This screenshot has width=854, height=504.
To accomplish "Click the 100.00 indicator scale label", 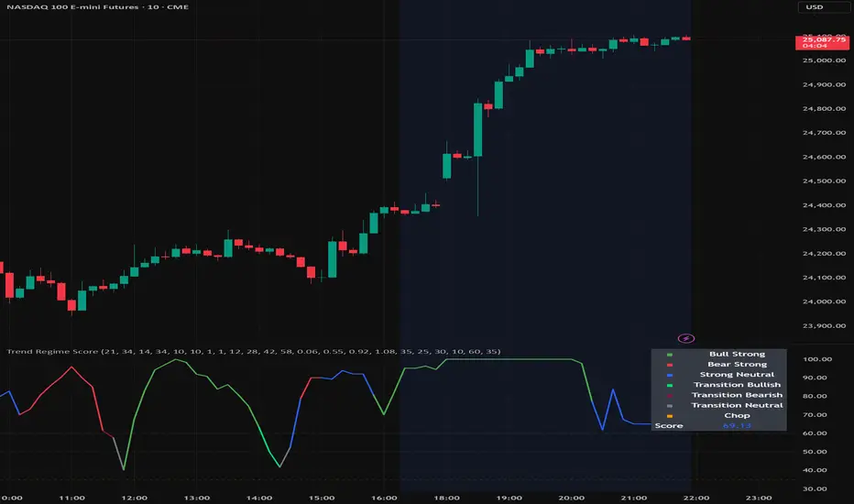I will [817, 359].
